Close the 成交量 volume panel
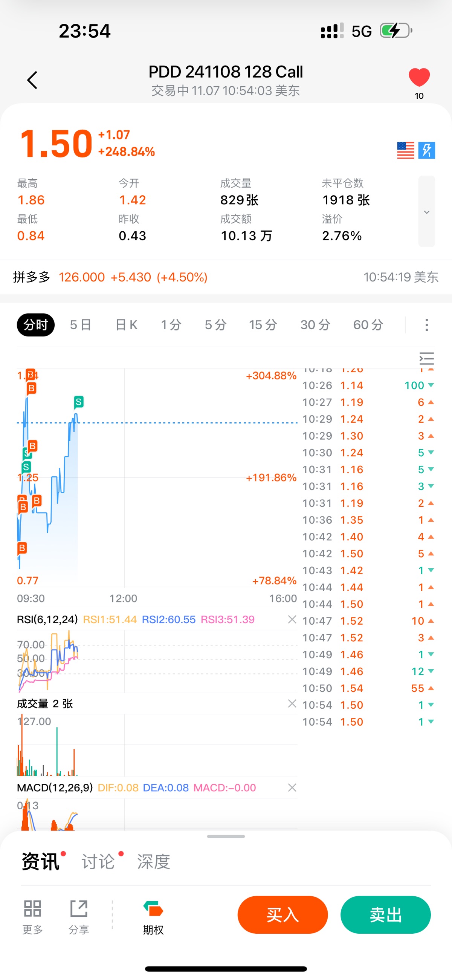Screen dimensions: 452x980 pos(292,703)
